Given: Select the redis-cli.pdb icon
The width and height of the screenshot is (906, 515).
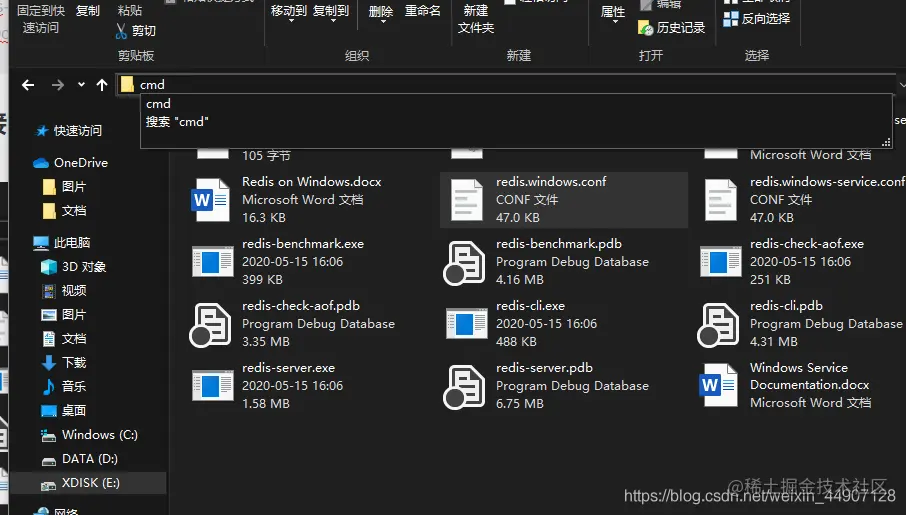Looking at the screenshot, I should (x=718, y=325).
